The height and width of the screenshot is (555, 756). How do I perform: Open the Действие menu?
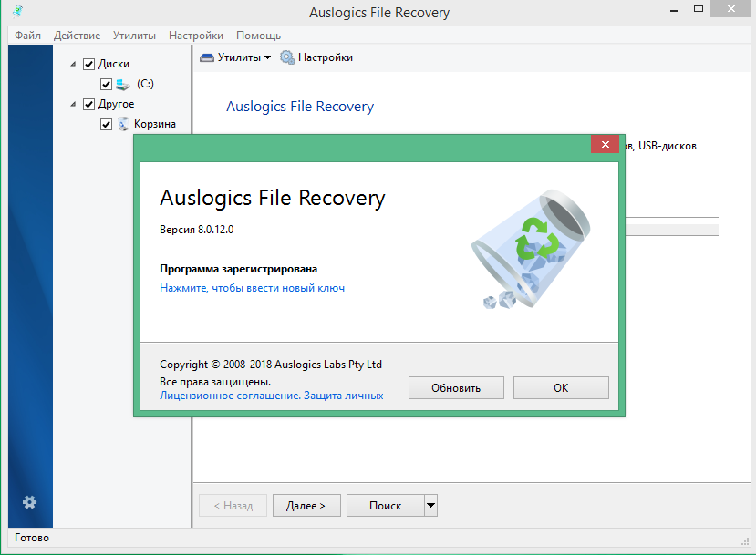click(x=78, y=35)
